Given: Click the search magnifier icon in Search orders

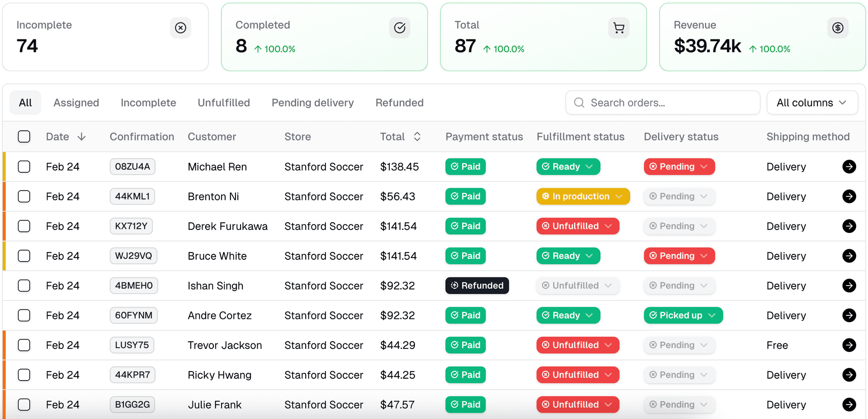Looking at the screenshot, I should (x=579, y=103).
